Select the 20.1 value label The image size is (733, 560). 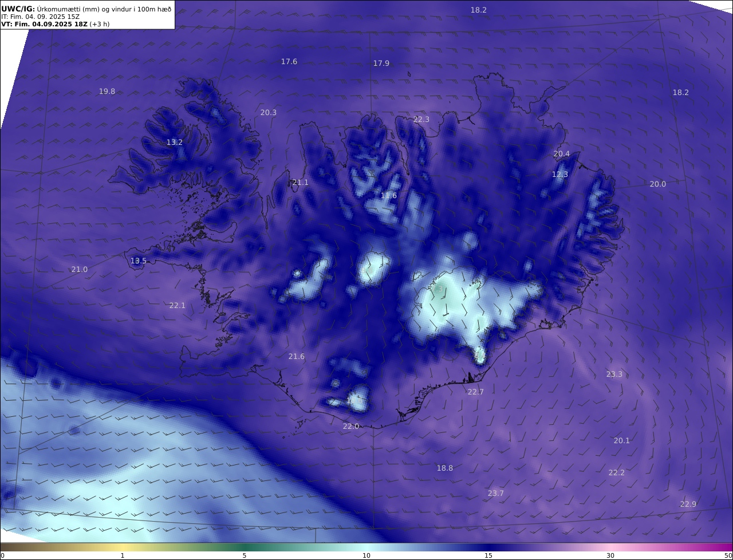coord(622,440)
